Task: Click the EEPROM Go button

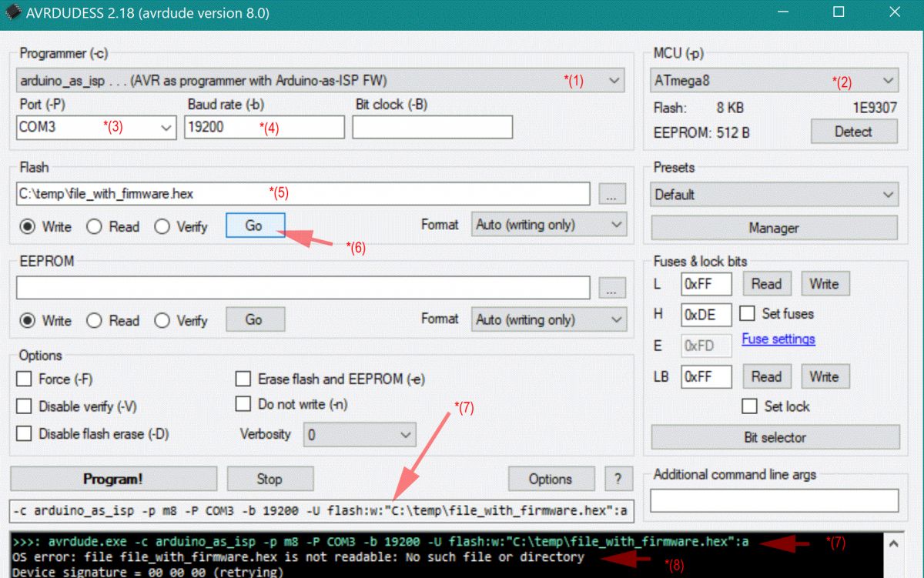Action: click(x=255, y=319)
